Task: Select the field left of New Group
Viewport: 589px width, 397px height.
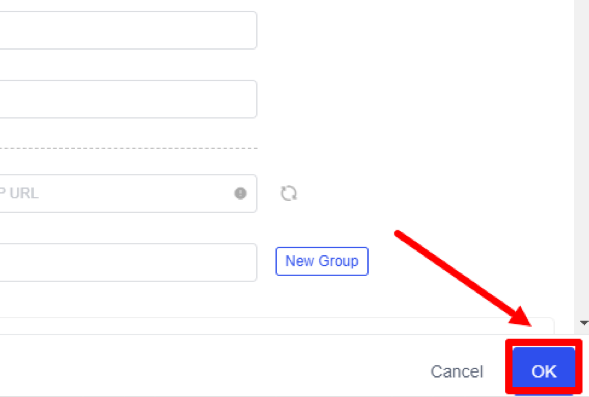Action: click(x=128, y=263)
